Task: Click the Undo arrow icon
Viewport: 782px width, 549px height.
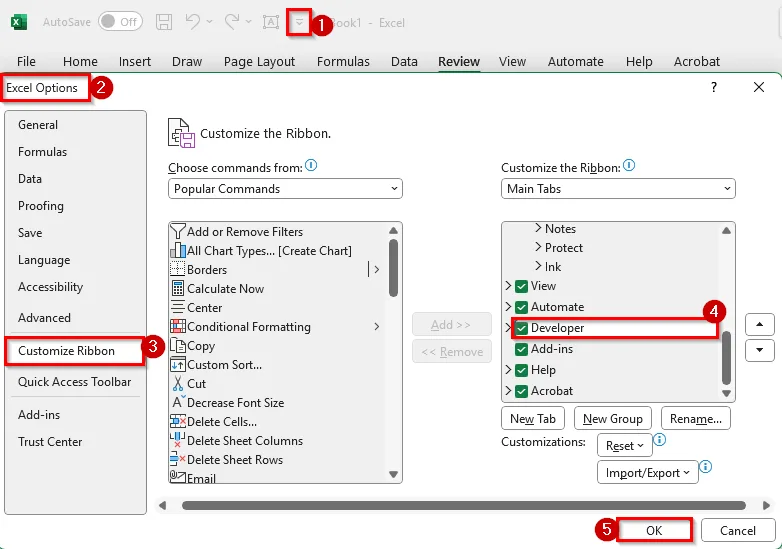Action: click(193, 22)
